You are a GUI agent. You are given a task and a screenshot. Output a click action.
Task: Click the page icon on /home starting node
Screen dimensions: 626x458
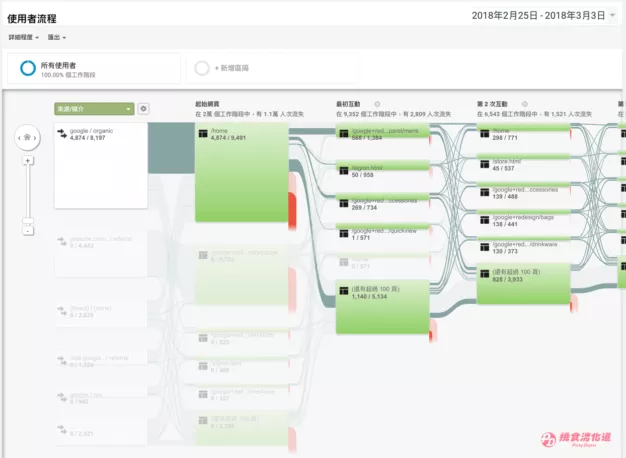click(203, 133)
